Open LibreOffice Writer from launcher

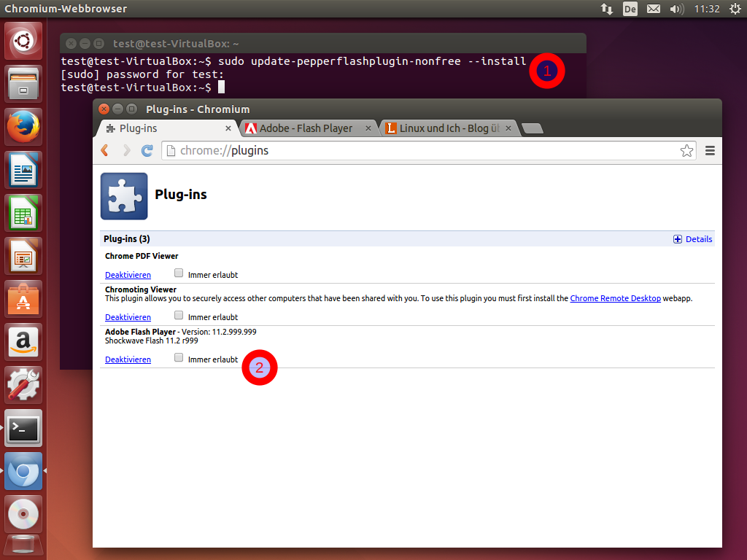24,170
